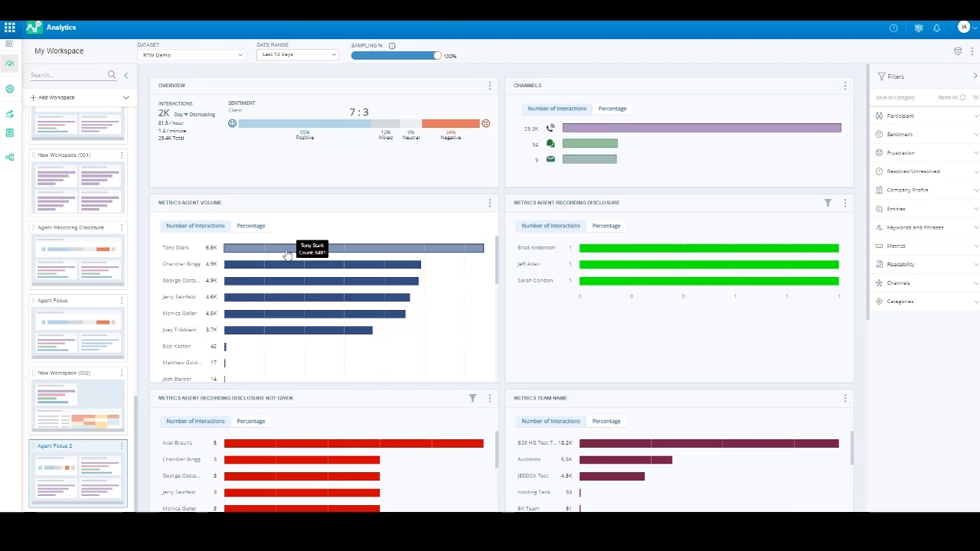Open the help icon in the top bar
Screen dimensions: 980x551
coord(893,28)
